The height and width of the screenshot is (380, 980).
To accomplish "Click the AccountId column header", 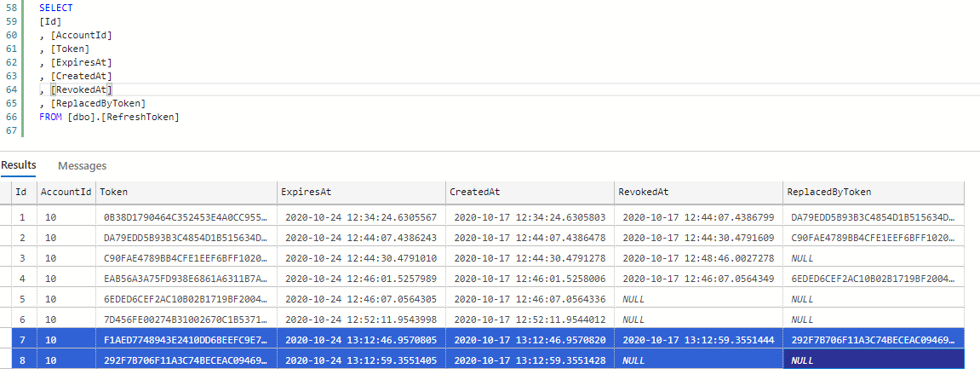I will [66, 193].
